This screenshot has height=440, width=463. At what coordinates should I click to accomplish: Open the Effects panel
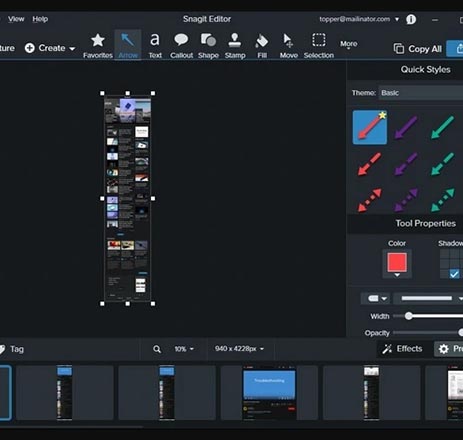(x=402, y=349)
